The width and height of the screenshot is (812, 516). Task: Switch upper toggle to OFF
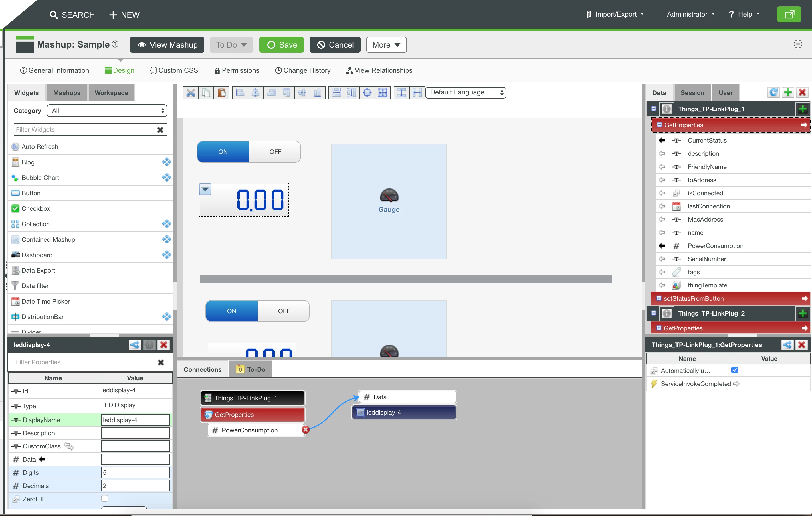point(275,152)
